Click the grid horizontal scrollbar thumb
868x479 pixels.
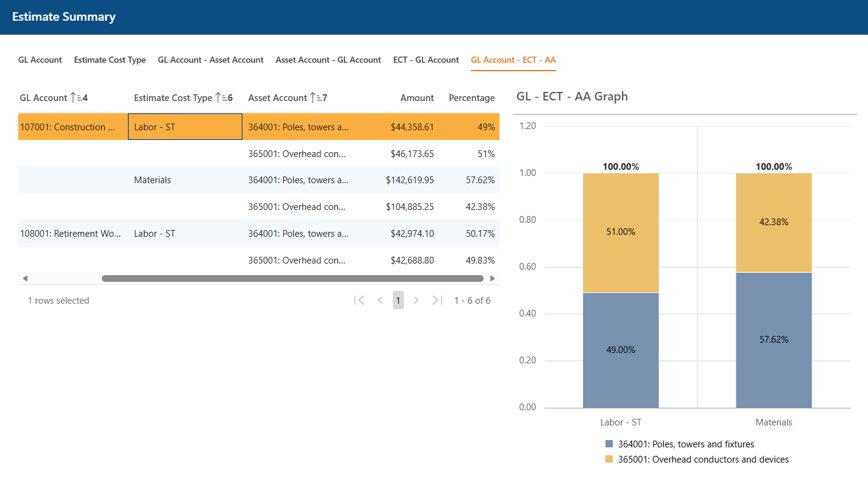coord(292,278)
